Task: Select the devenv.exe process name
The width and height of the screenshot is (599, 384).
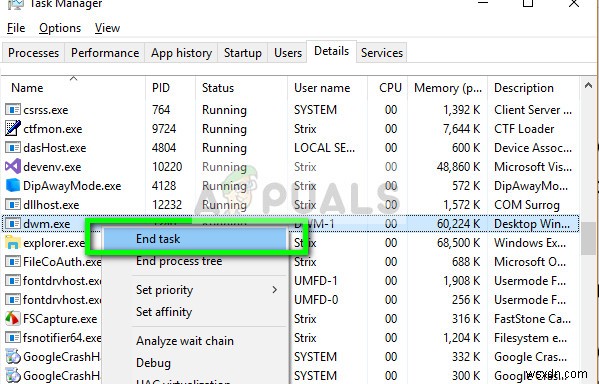Action: (52, 167)
